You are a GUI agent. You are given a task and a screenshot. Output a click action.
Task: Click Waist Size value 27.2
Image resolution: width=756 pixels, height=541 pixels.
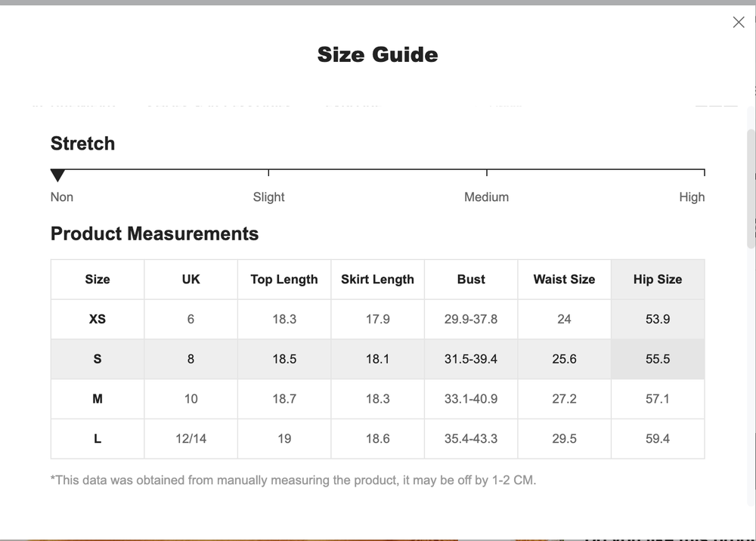point(564,399)
